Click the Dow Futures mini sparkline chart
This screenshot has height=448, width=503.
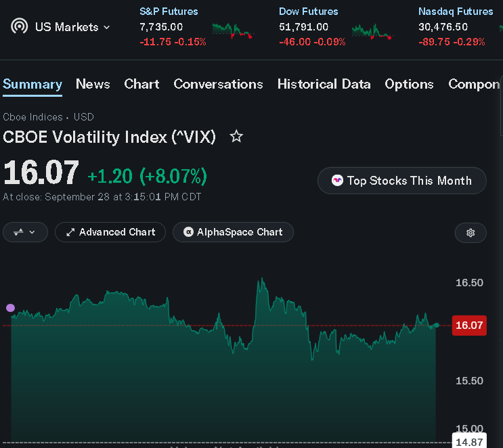(x=372, y=32)
